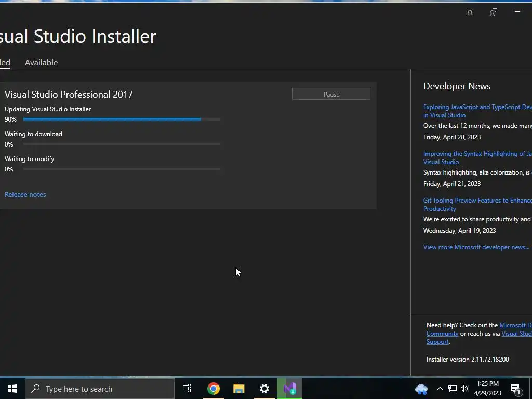Switch to the Available tab
The image size is (532, 399).
pos(42,63)
